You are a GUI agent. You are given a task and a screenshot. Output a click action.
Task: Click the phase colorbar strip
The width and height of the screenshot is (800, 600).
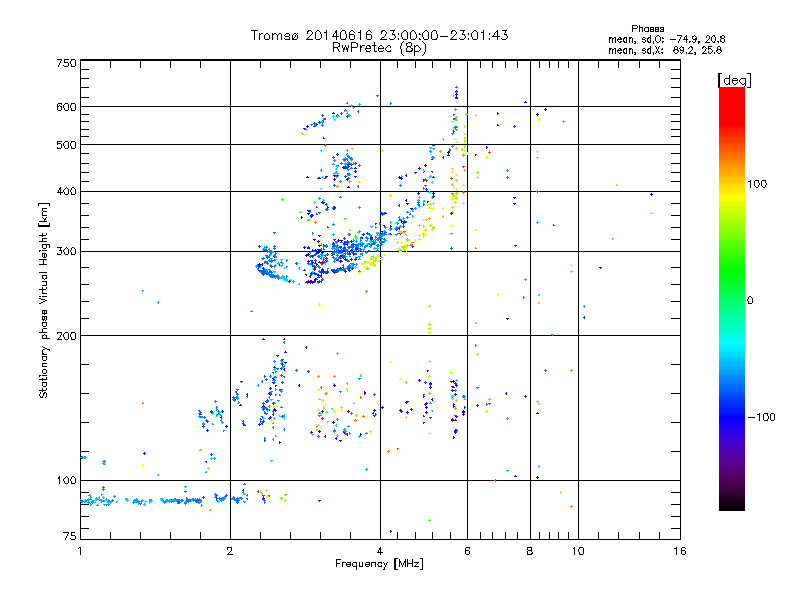click(732, 299)
